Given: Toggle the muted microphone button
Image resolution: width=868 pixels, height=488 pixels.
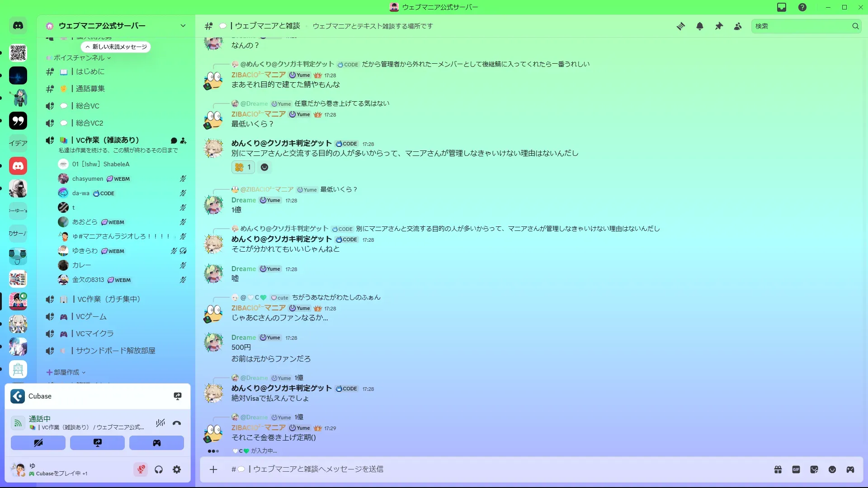Looking at the screenshot, I should click(141, 470).
